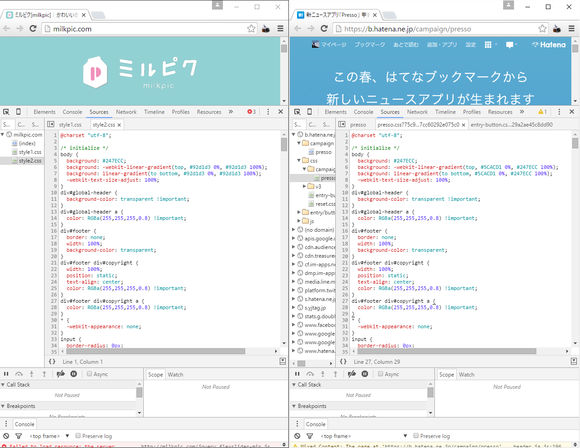Clear the console in Hatena DevTools
The image size is (580, 448).
[x=297, y=436]
